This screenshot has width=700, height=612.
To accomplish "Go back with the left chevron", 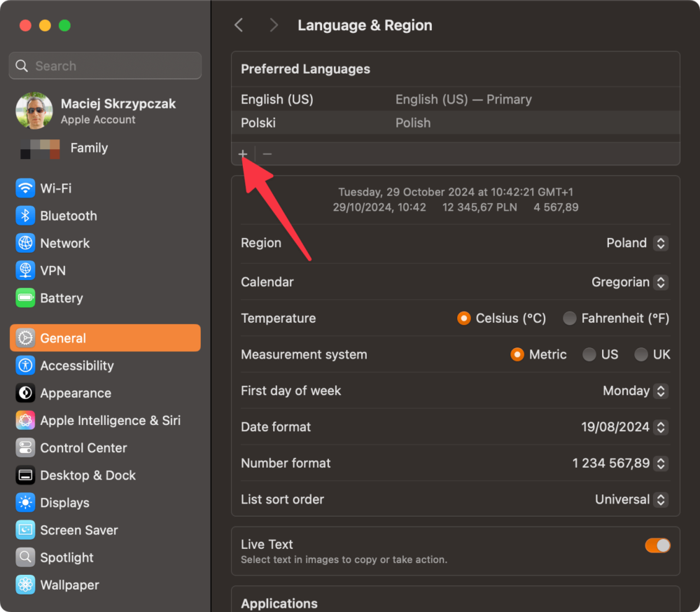I will (x=239, y=25).
